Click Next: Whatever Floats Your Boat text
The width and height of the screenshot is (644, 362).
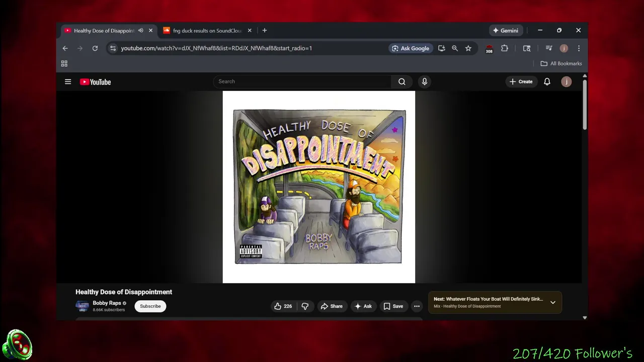488,299
